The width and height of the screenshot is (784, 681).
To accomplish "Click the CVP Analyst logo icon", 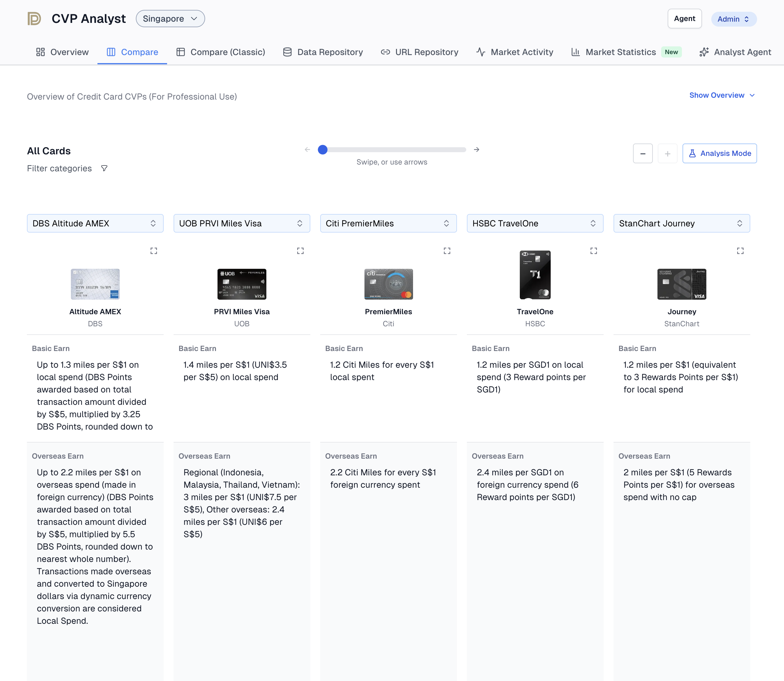I will (34, 19).
